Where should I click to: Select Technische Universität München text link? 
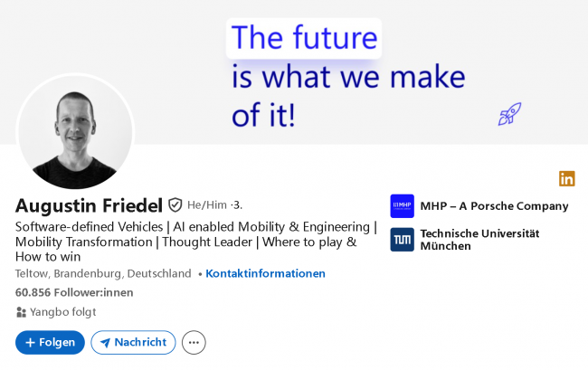pos(479,240)
